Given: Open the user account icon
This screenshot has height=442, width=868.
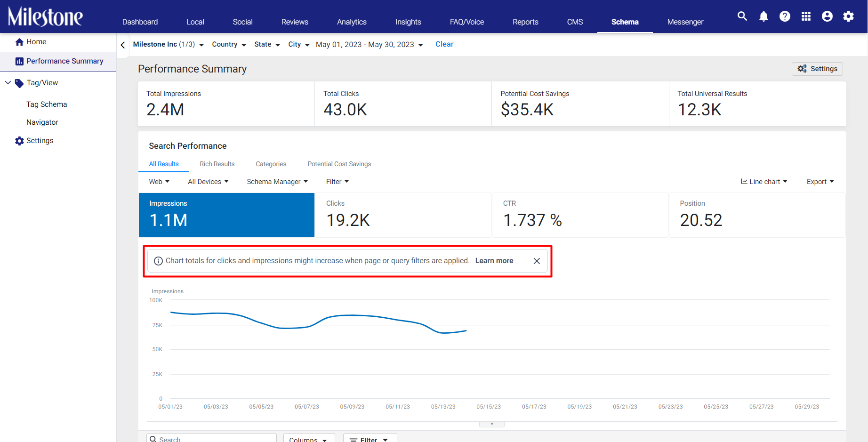Looking at the screenshot, I should [827, 16].
